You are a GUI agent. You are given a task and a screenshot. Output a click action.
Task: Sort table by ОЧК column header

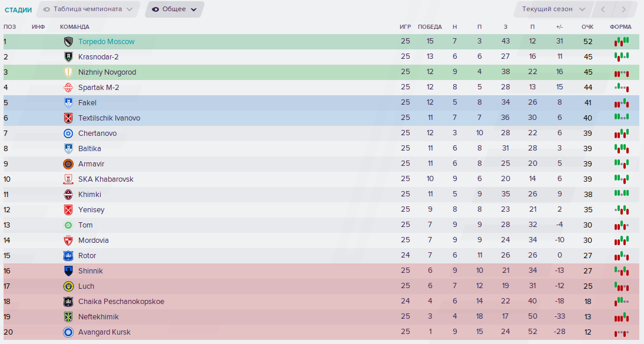tap(587, 26)
